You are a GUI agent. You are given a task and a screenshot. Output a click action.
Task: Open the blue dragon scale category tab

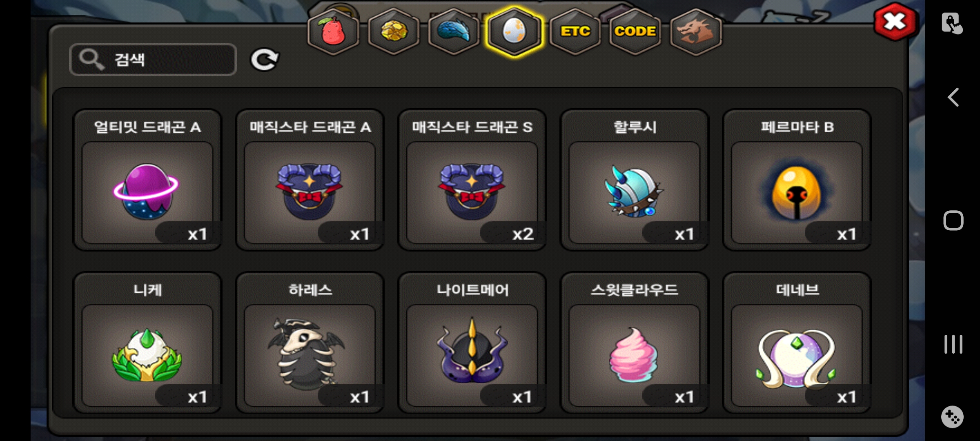(454, 31)
